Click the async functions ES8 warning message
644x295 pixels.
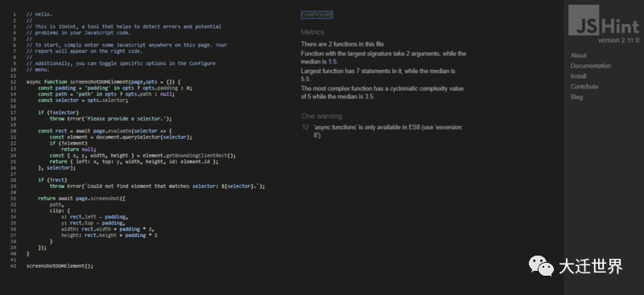(x=388, y=131)
